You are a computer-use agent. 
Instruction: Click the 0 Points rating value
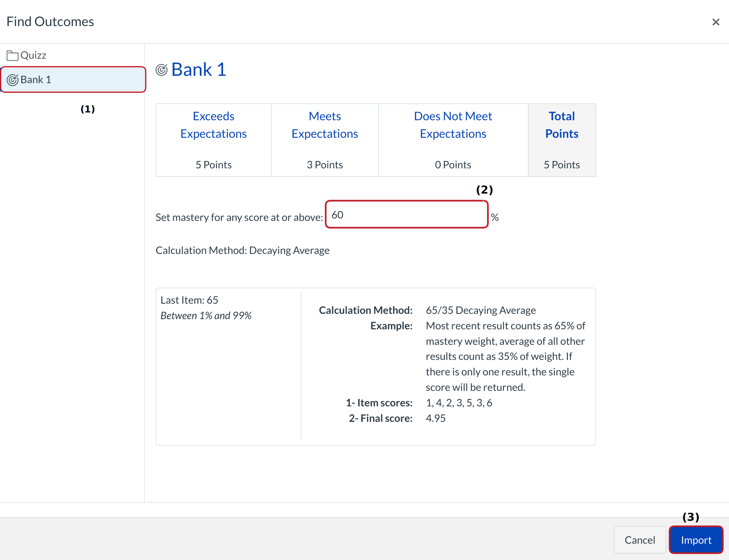[453, 165]
